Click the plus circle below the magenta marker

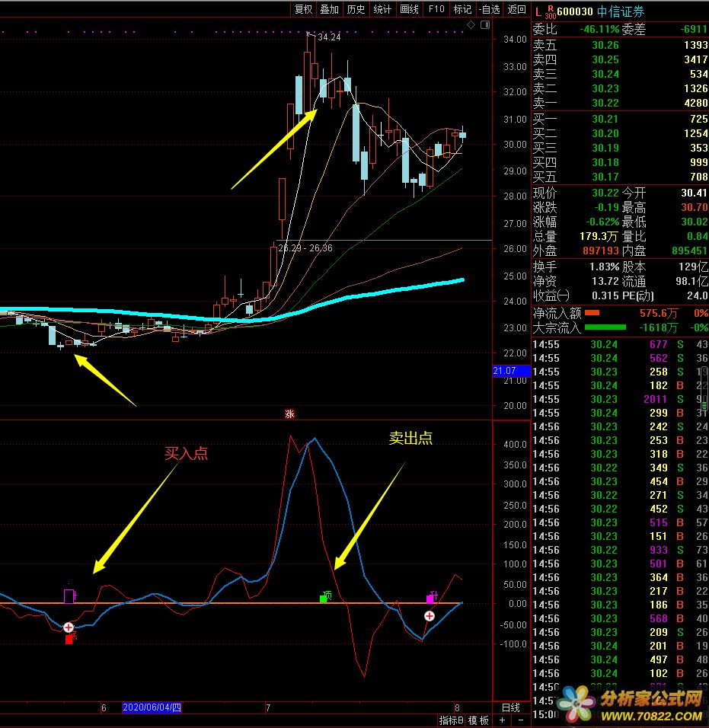click(x=430, y=616)
